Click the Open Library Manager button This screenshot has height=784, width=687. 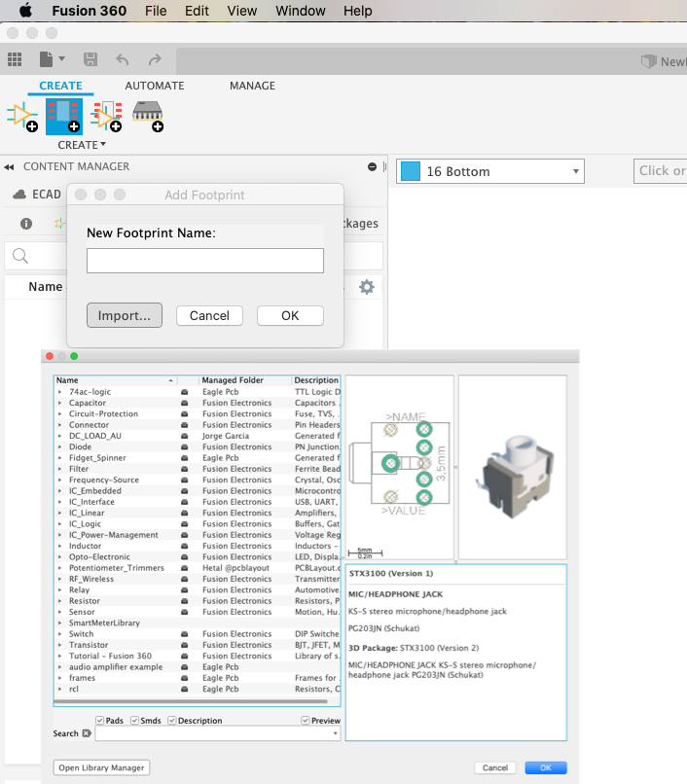101,767
